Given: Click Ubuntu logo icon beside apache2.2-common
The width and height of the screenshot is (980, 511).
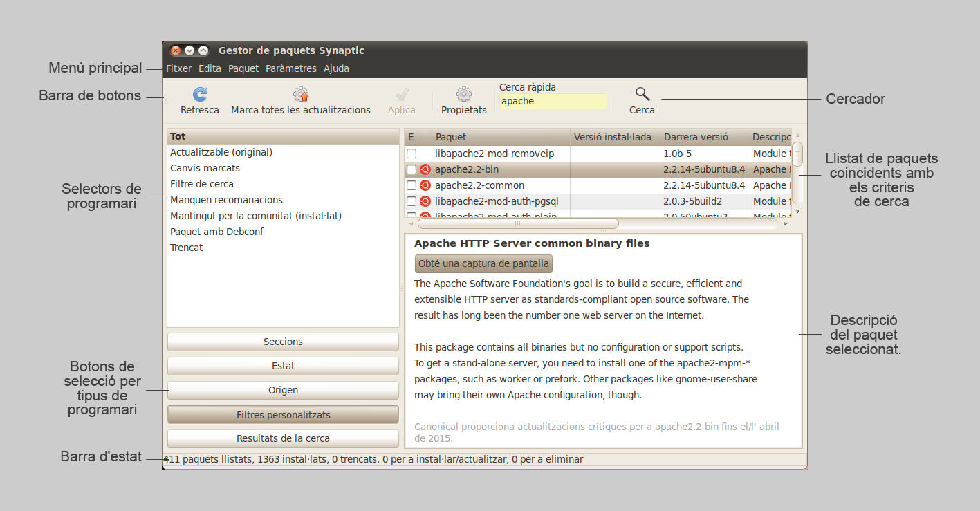Looking at the screenshot, I should click(425, 185).
